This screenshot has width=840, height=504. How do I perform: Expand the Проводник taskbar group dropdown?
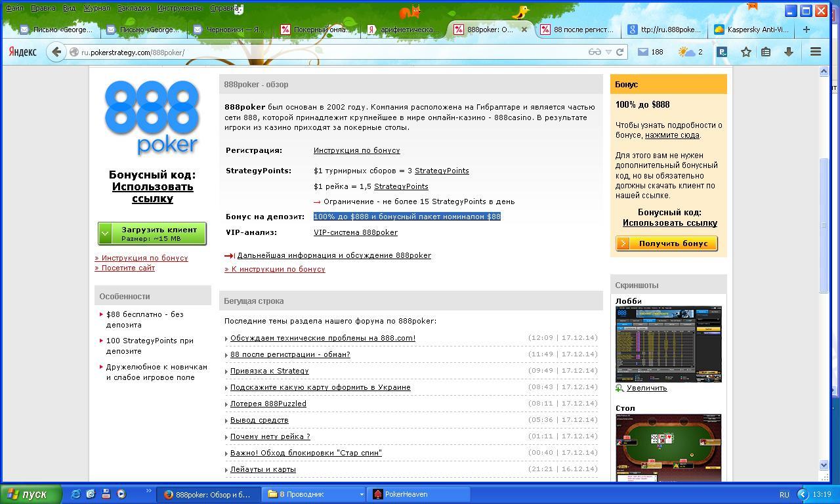(361, 495)
